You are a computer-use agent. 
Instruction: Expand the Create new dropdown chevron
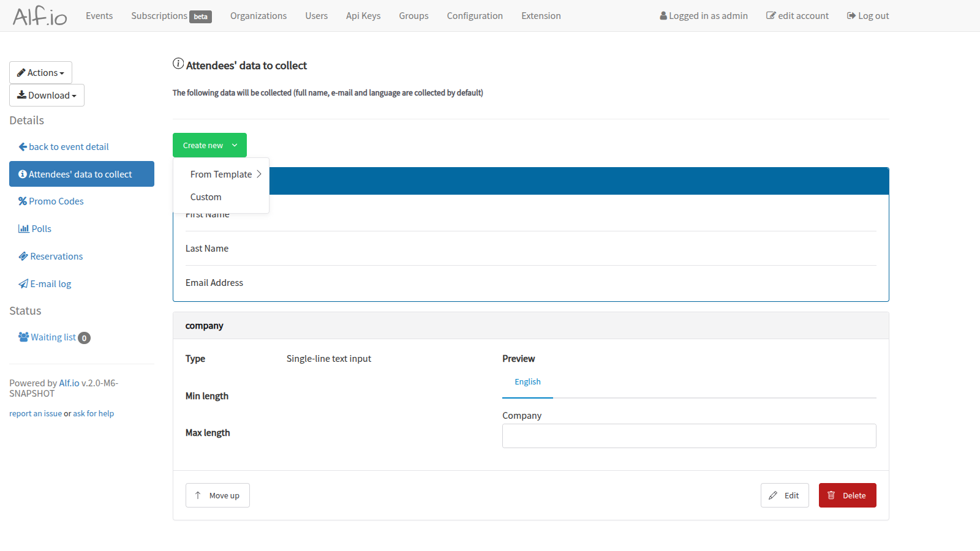(235, 145)
